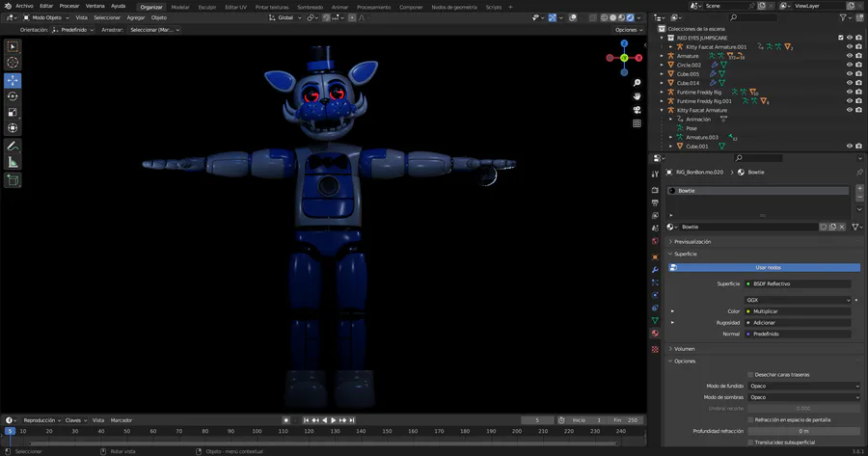Select the Scale tool
The width and height of the screenshot is (868, 456).
click(x=13, y=113)
